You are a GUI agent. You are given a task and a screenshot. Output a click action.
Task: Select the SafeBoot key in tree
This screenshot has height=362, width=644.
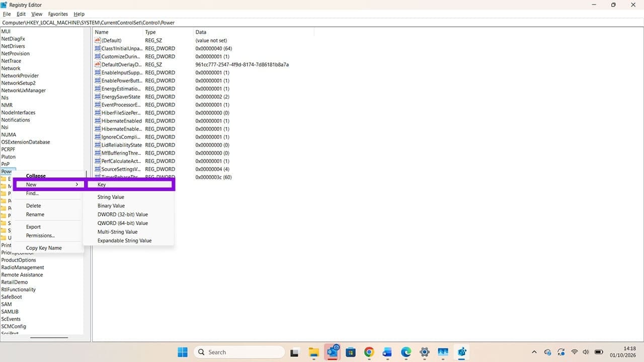(x=12, y=297)
